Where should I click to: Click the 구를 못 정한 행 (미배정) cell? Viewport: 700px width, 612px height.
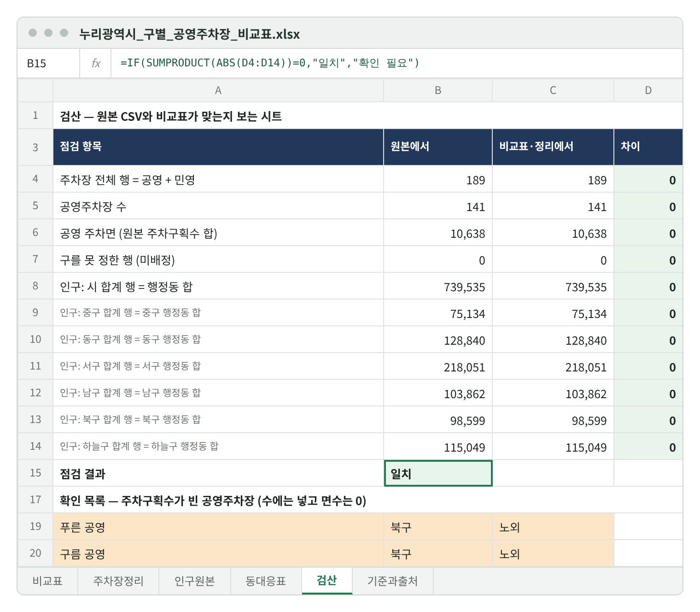coord(218,259)
